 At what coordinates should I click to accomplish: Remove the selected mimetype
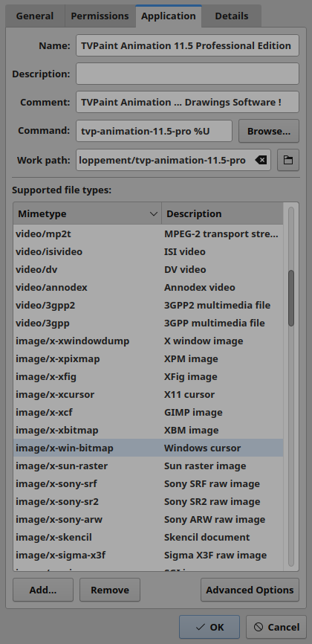pyautogui.click(x=110, y=590)
